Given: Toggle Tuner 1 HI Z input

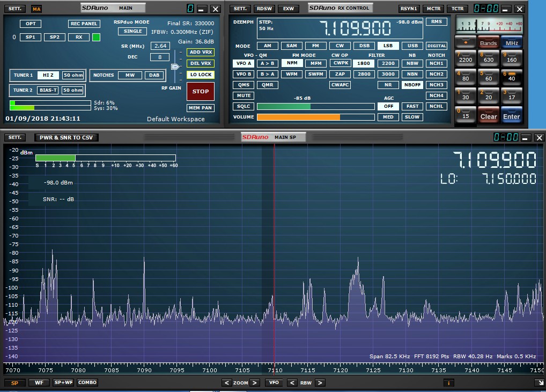Looking at the screenshot, I should pos(48,75).
